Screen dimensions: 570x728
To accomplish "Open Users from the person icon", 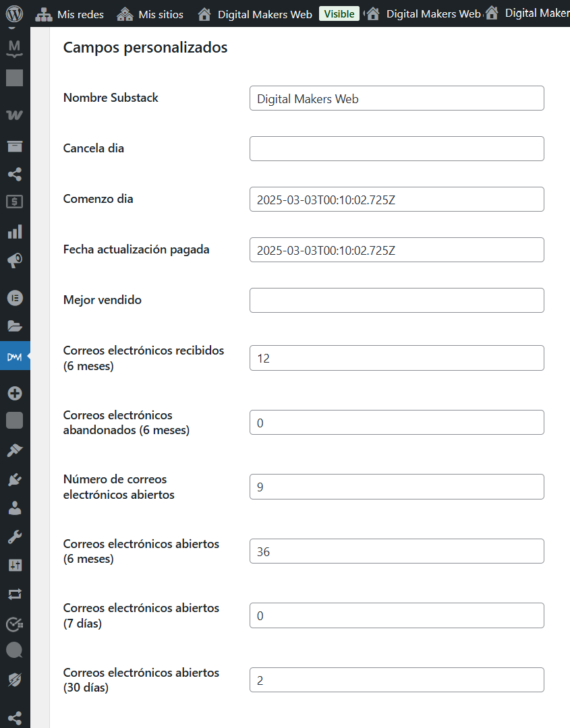I will (x=15, y=508).
